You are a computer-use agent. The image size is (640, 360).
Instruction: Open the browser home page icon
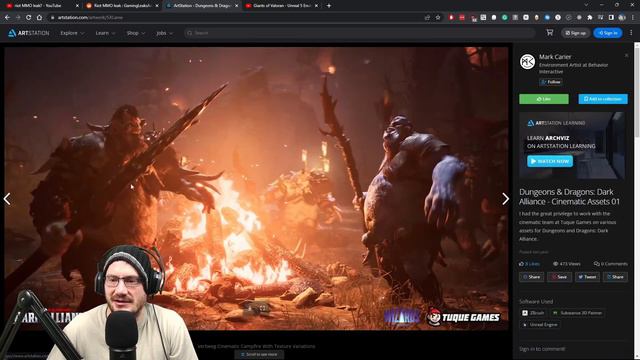(x=39, y=18)
